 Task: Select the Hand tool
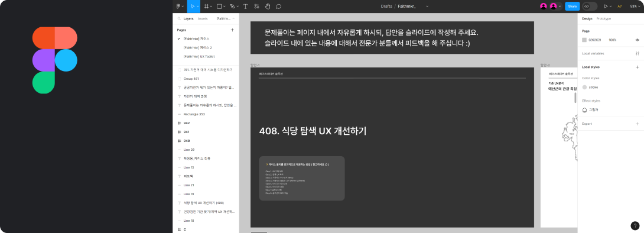[268, 6]
